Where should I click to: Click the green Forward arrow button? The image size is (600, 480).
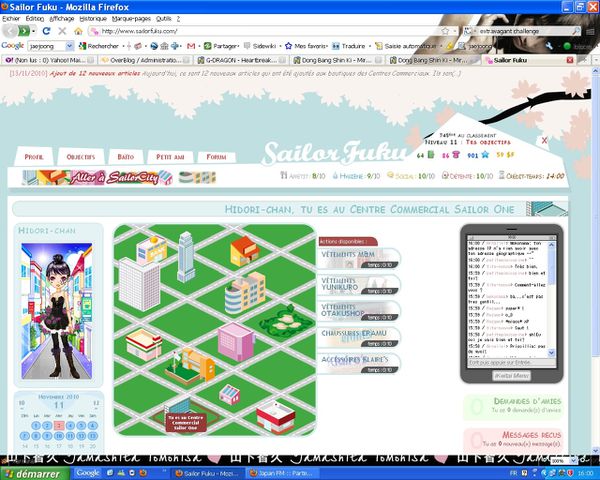pyautogui.click(x=23, y=31)
